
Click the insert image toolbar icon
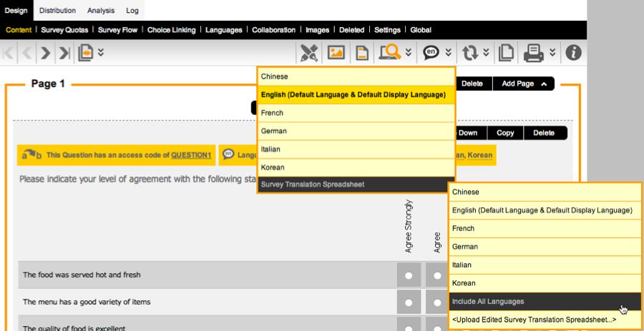[336, 52]
